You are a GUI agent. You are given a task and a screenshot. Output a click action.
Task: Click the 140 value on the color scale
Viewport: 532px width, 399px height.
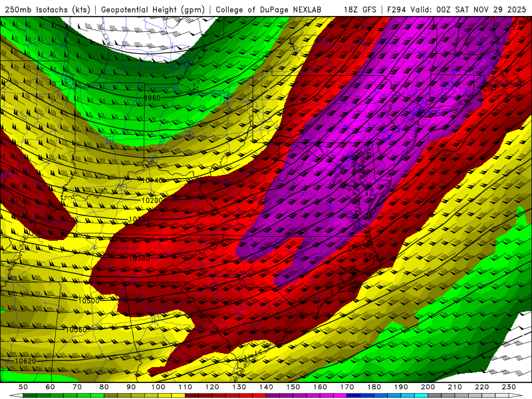click(267, 387)
